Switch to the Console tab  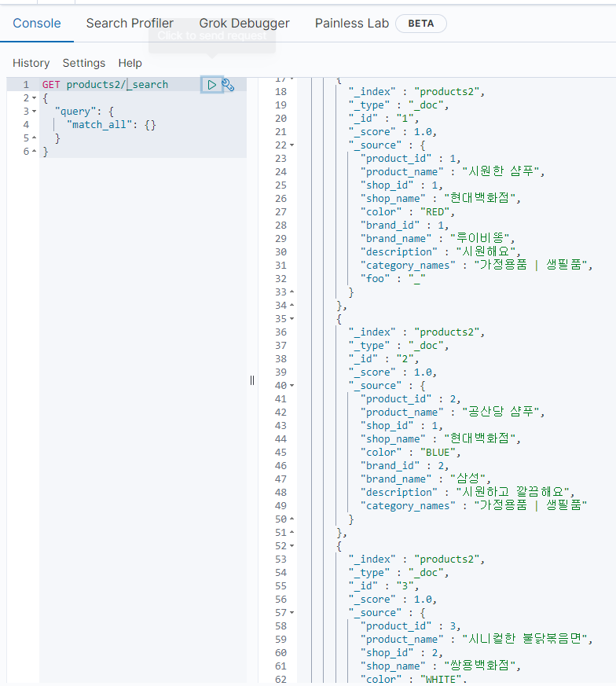point(36,24)
